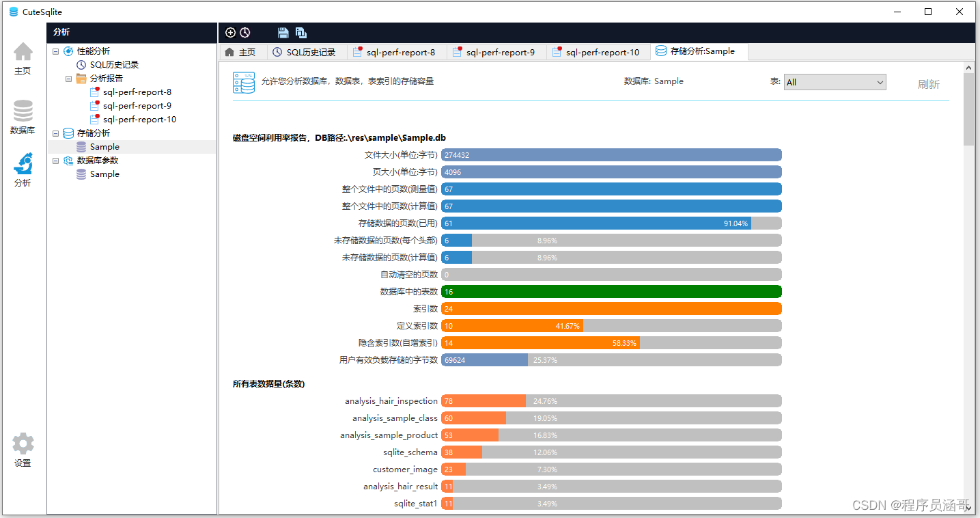This screenshot has width=980, height=518.
Task: Open the 表 All dropdown
Action: pos(835,82)
